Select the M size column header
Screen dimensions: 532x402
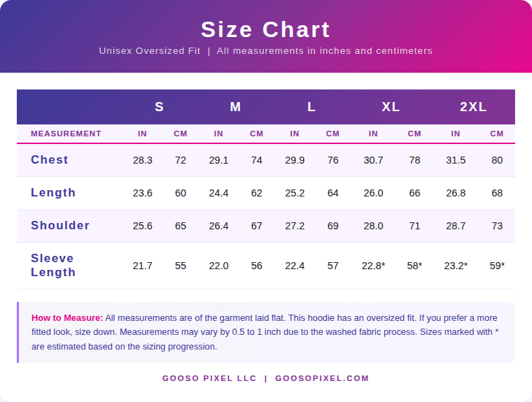click(x=235, y=107)
